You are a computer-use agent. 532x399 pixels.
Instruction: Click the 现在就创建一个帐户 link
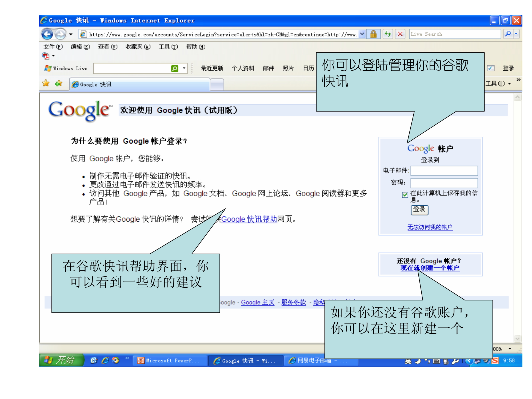(430, 268)
